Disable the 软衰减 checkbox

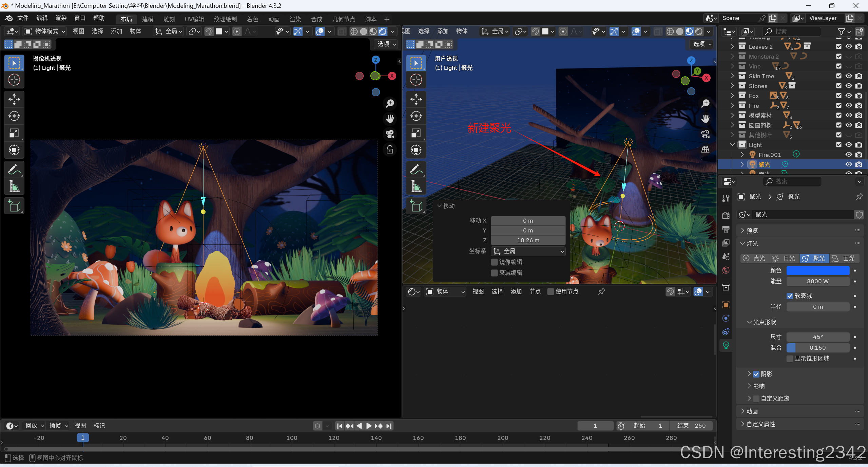point(790,296)
